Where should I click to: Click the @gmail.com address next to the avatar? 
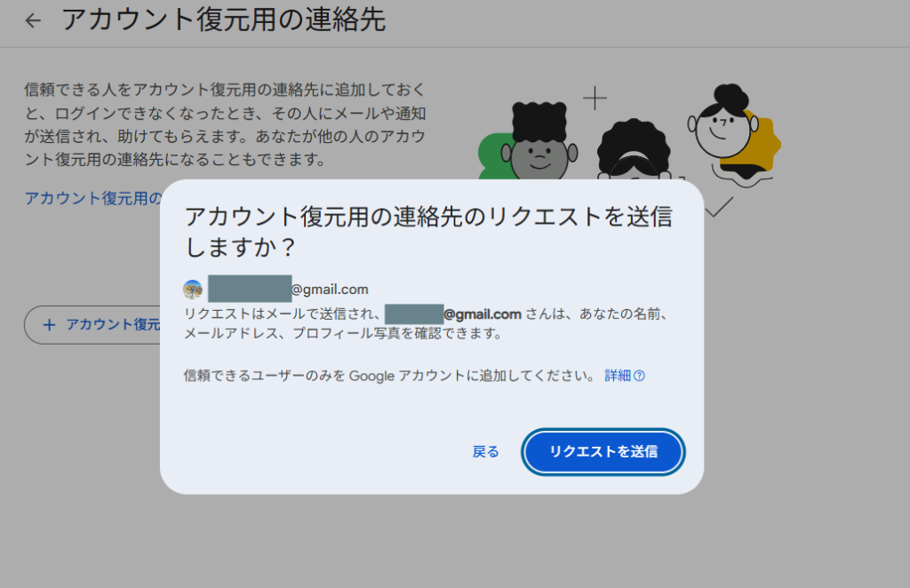click(x=330, y=290)
